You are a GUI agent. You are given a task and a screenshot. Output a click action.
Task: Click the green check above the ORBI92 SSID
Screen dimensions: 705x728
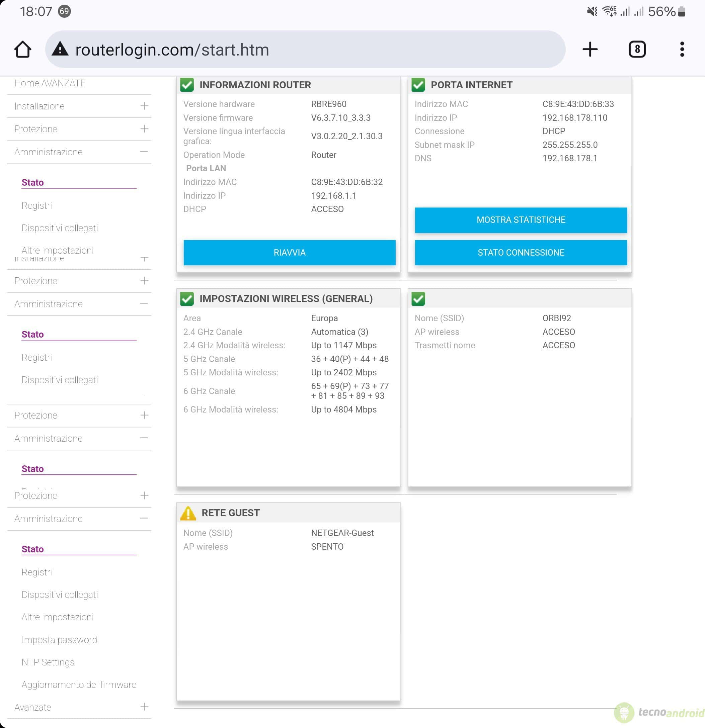418,299
